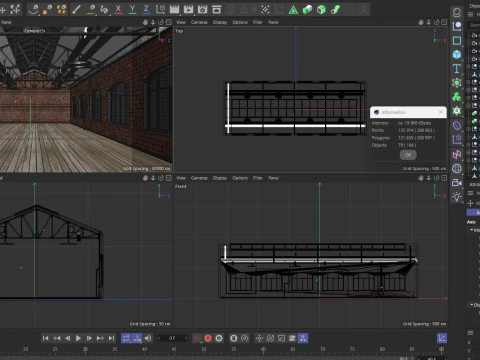This screenshot has width=480, height=360.
Task: Click the green triangle asset icon
Action: pyautogui.click(x=293, y=9)
